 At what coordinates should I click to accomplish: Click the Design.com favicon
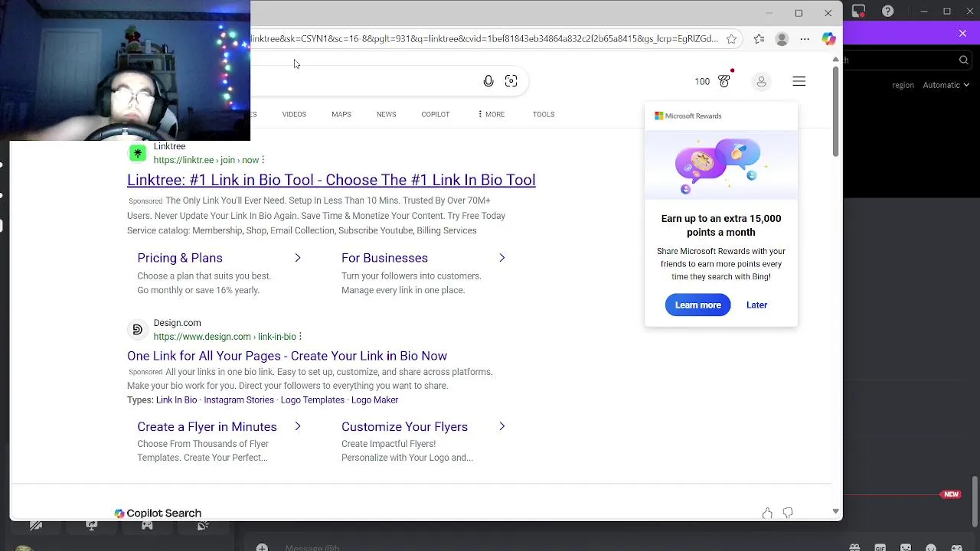click(138, 330)
